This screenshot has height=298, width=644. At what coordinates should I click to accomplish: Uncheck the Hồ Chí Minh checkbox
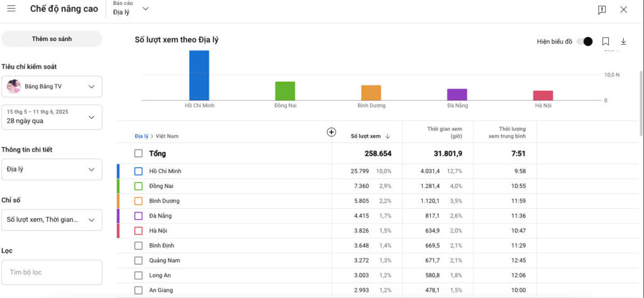(138, 171)
